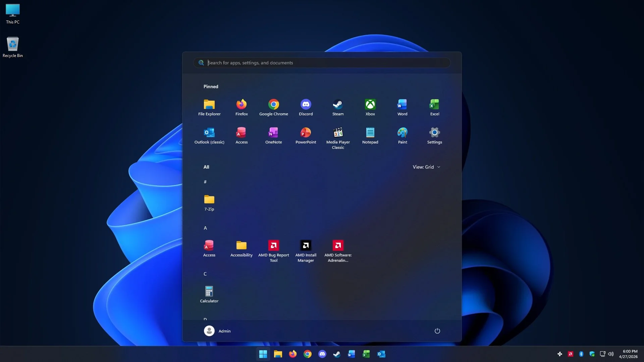The height and width of the screenshot is (362, 644).
Task: Click the network icon in the system tray
Action: point(603,354)
